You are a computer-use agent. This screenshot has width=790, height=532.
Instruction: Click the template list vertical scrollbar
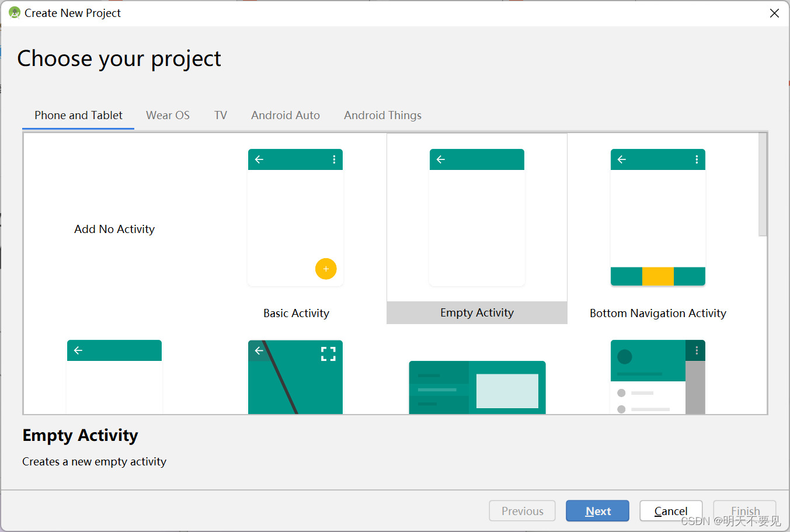point(763,185)
